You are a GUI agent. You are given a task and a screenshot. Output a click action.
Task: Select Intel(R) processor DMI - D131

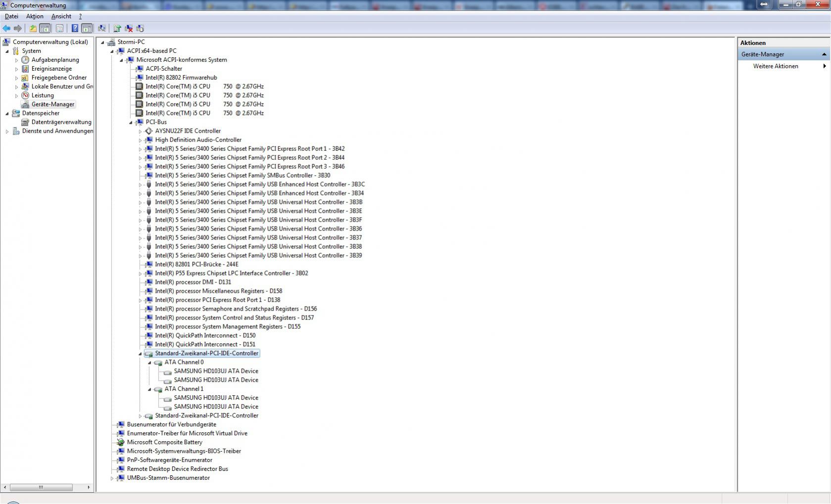pyautogui.click(x=193, y=282)
